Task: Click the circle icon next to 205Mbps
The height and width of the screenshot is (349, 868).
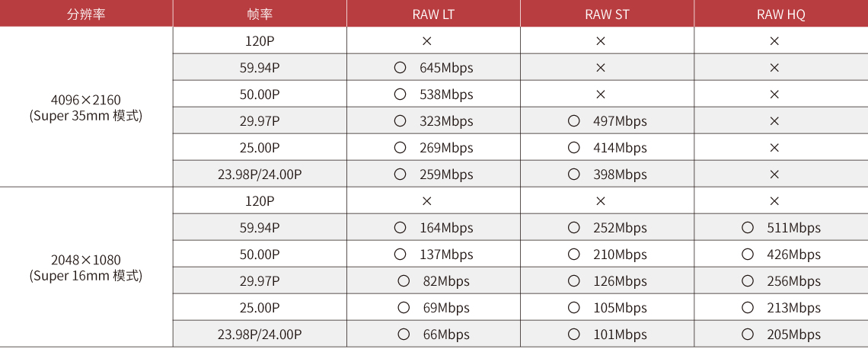Action: pos(748,334)
